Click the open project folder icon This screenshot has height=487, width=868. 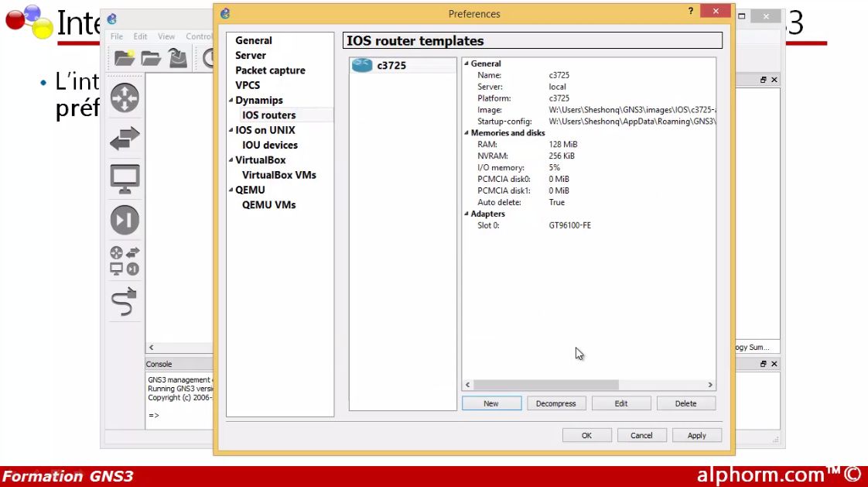pos(151,57)
